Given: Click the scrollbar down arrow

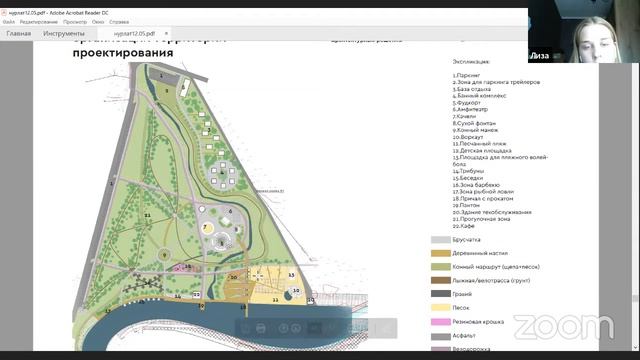Looking at the screenshot, I should tap(636, 347).
